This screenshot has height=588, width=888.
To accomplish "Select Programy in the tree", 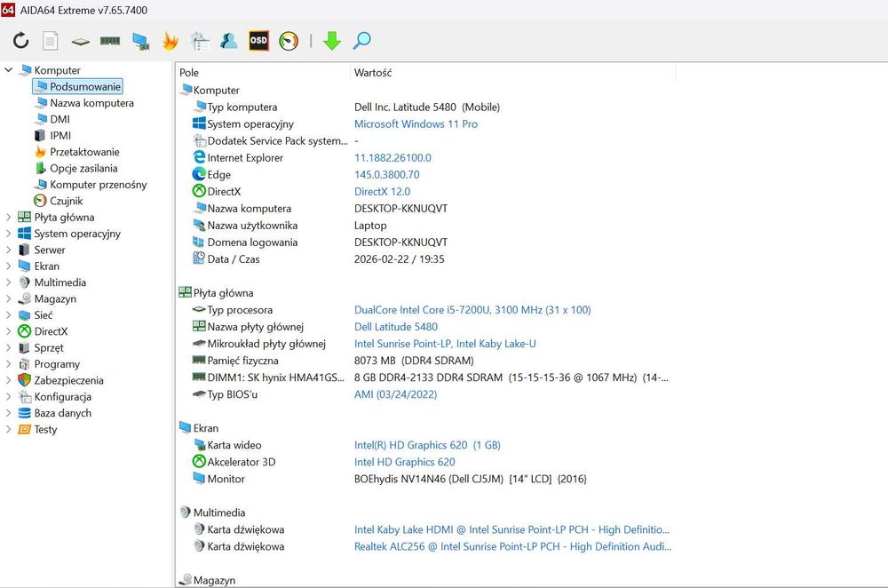I will (57, 364).
